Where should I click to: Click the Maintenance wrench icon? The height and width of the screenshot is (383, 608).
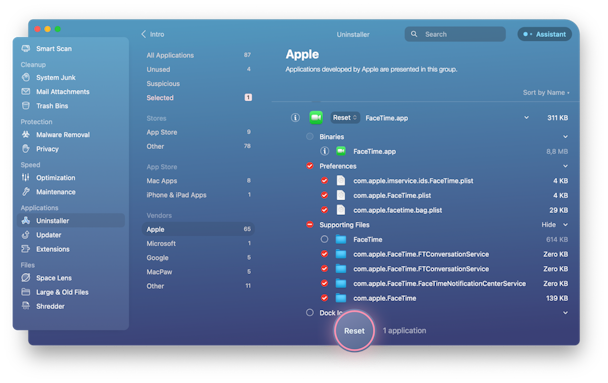point(26,192)
